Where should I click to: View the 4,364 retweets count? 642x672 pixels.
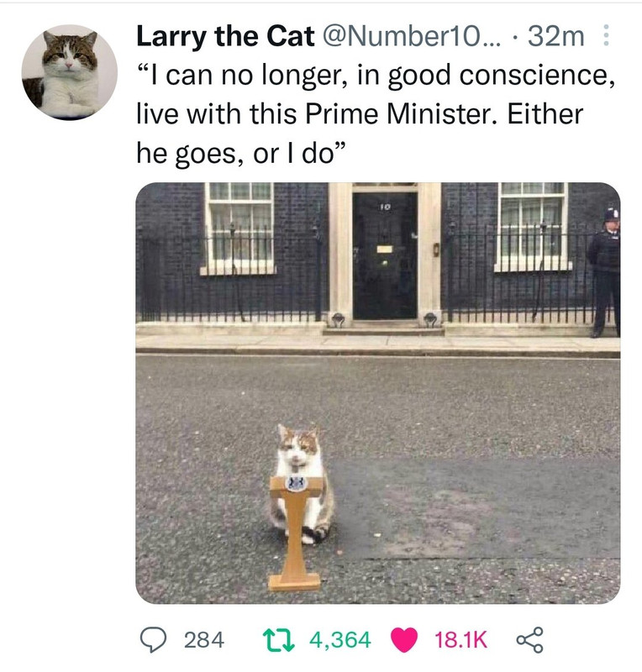pos(340,640)
